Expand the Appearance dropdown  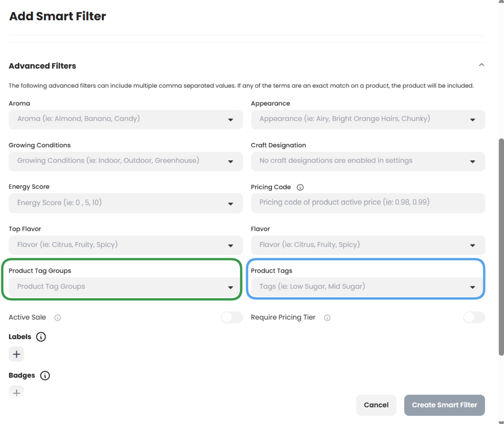coord(367,119)
